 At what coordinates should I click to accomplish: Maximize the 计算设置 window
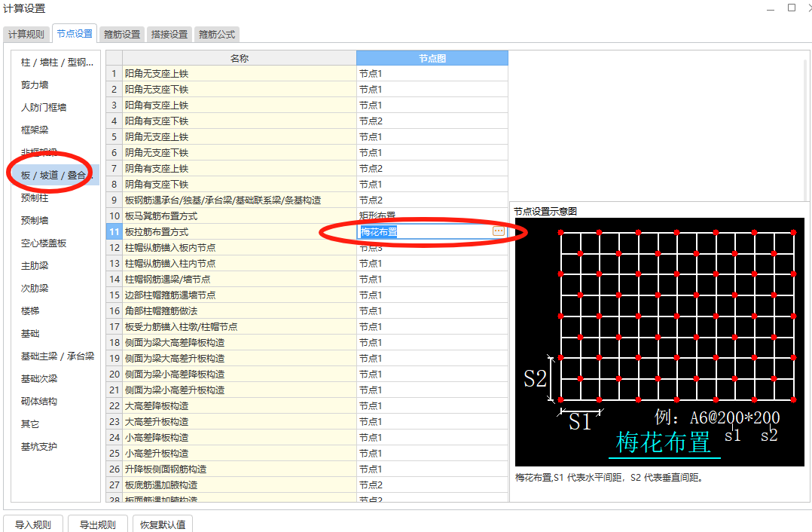[791, 8]
